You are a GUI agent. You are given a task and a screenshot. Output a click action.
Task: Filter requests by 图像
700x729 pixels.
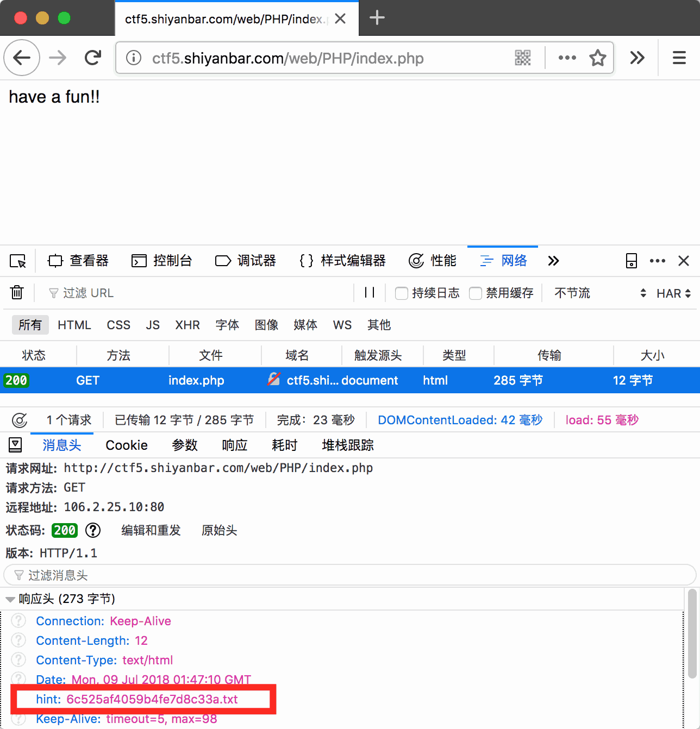[266, 325]
